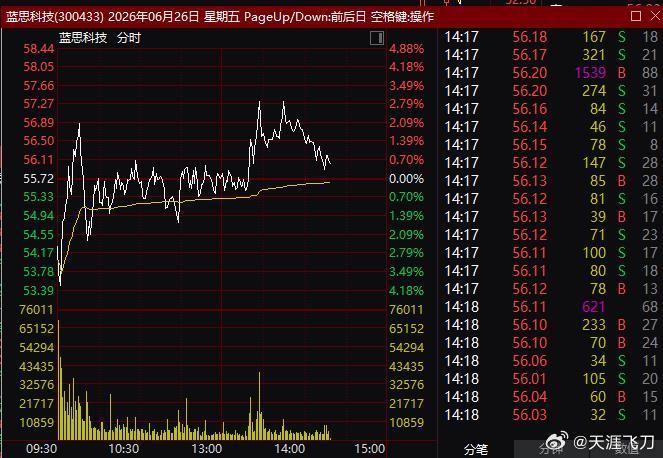Viewport: 663px width, 458px height.
Task: Select the tick with volume 81
Action: click(x=551, y=198)
